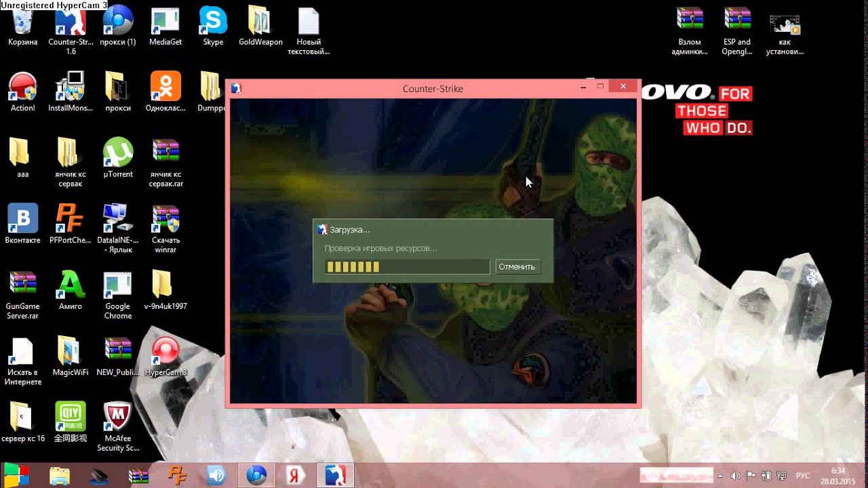Launch MediaGet from the desktop
The height and width of the screenshot is (488, 868).
click(165, 27)
